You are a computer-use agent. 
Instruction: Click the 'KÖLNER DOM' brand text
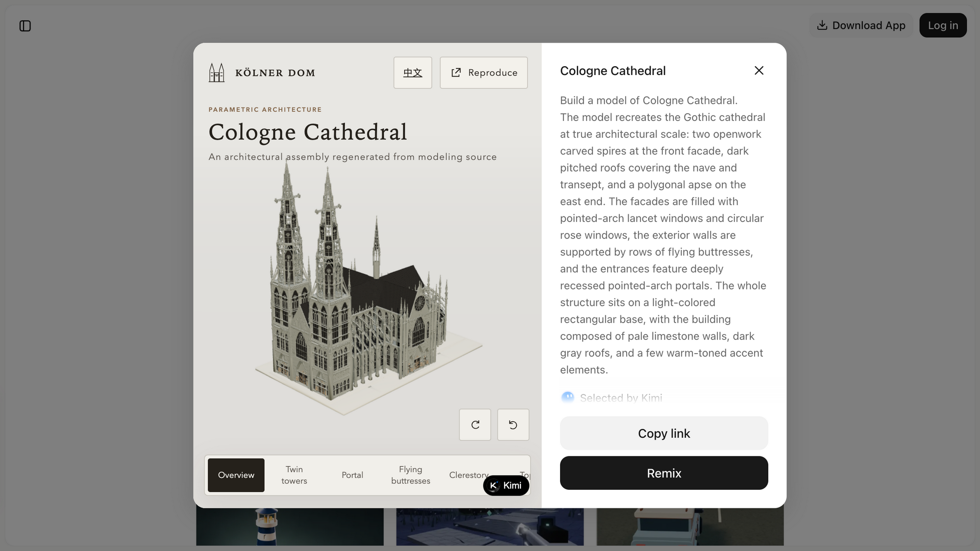(275, 73)
